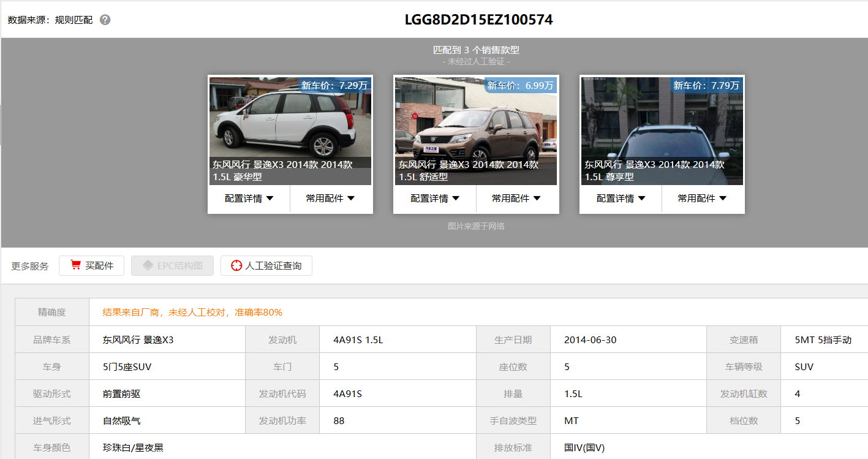Click the help question mark icon

(105, 20)
